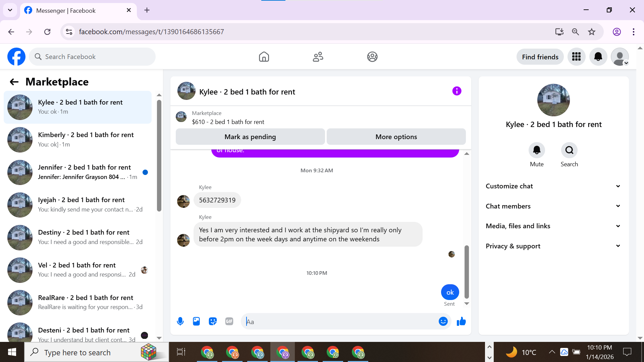The height and width of the screenshot is (362, 644).
Task: Bookmark this page with star icon
Action: click(x=592, y=32)
